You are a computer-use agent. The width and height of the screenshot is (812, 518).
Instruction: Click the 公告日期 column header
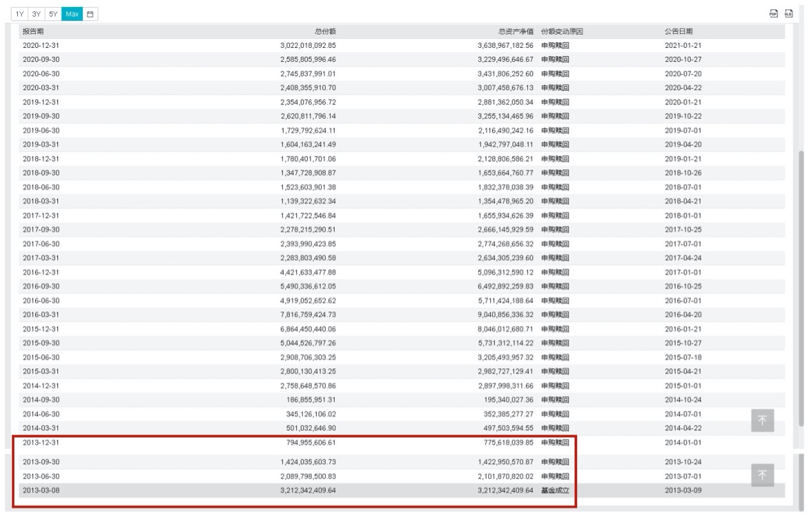tap(678, 31)
